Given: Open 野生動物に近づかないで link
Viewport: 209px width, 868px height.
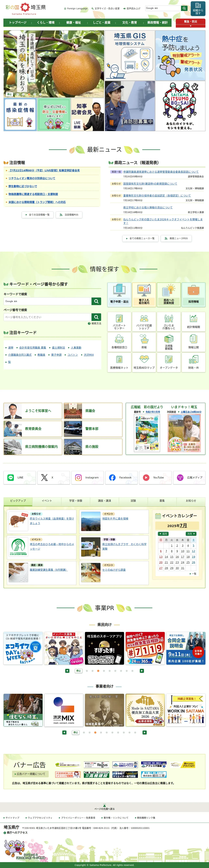Looking at the screenshot, I should [22, 186].
